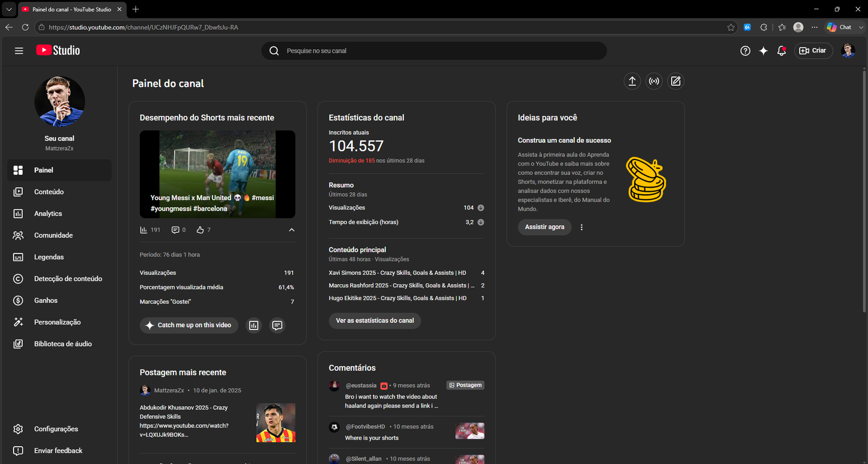The height and width of the screenshot is (464, 868).
Task: Open the hamburger navigation menu
Action: coord(19,50)
